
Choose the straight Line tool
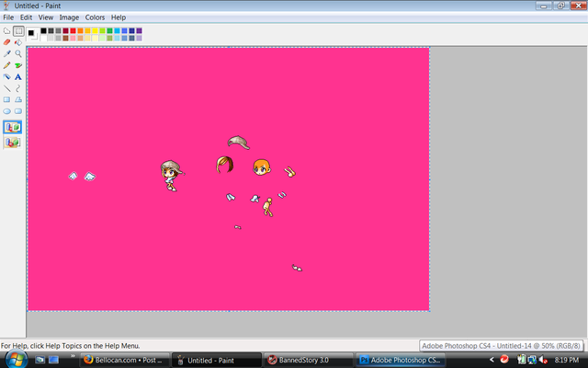click(6, 88)
